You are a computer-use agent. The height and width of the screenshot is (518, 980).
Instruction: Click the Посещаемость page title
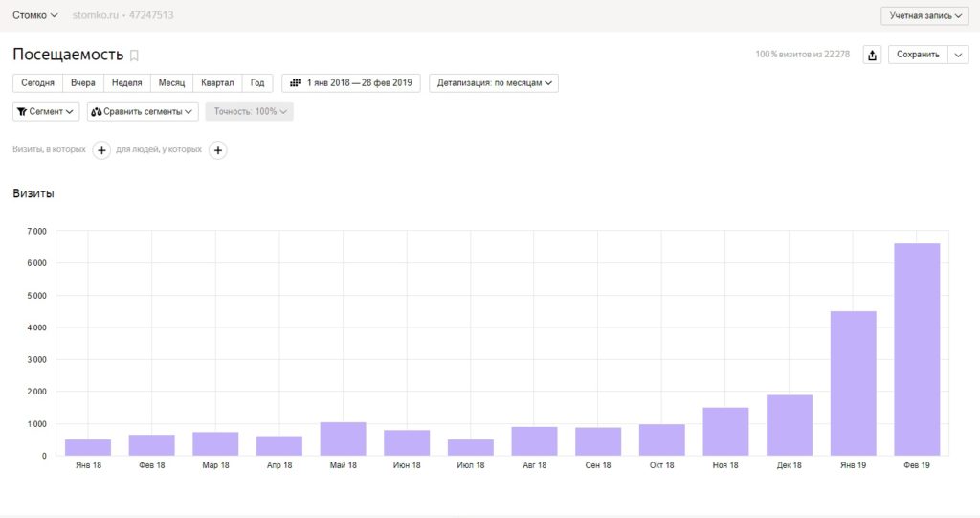tap(68, 55)
